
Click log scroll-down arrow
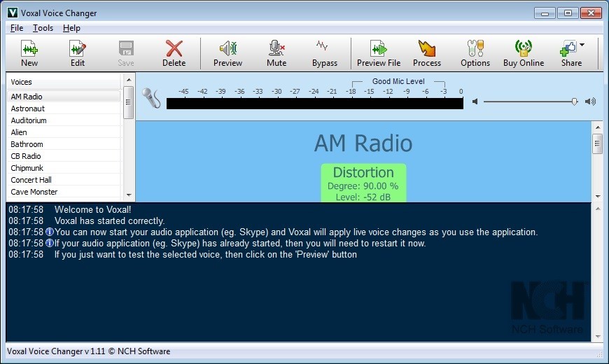tap(598, 337)
